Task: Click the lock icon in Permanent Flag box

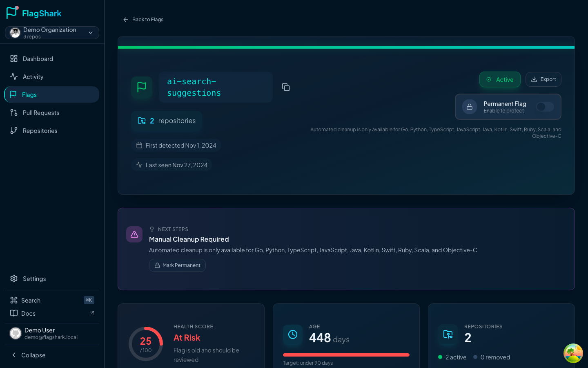Action: [x=470, y=107]
